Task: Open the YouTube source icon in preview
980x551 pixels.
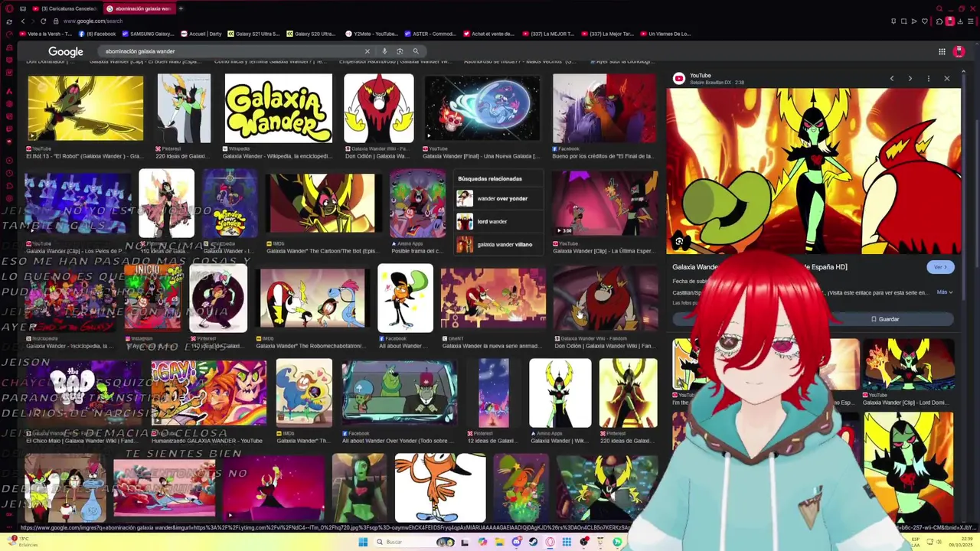Action: tap(679, 78)
